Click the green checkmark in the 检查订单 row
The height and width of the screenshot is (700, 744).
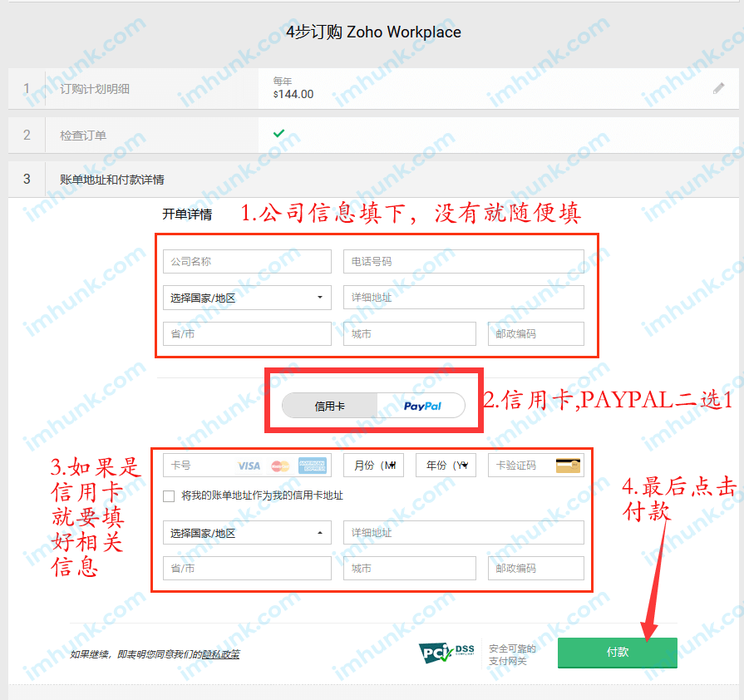click(x=279, y=133)
